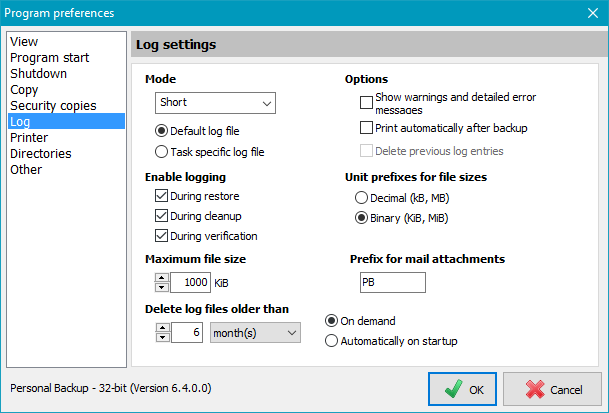The image size is (609, 413).
Task: Click the Maximum file size label
Action: pyautogui.click(x=196, y=259)
